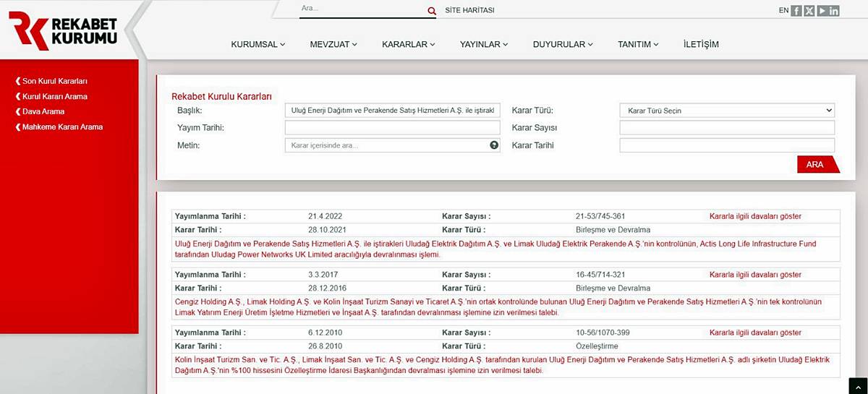Screen dimensions: 868x394
Task: Open the LinkedIn icon
Action: [x=835, y=11]
